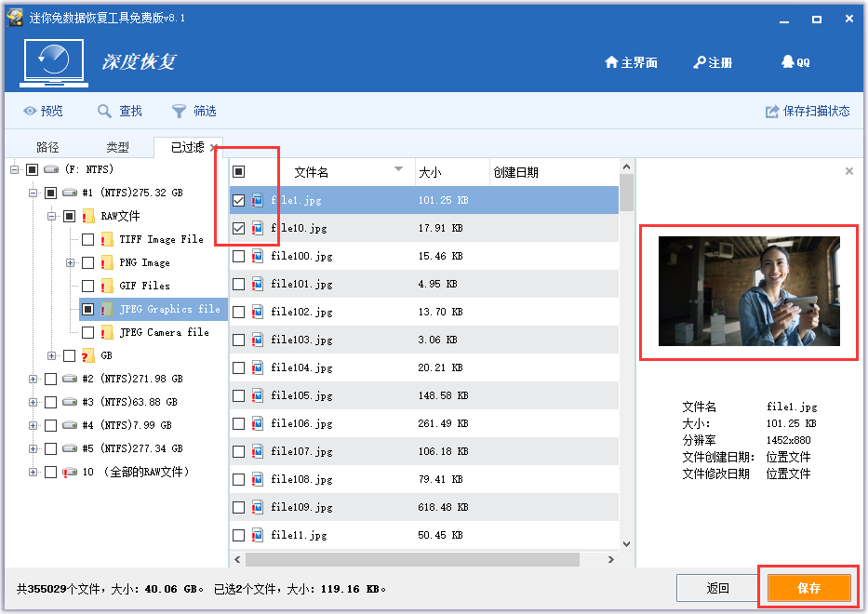
Task: Switch to the 类型 (Type) tab
Action: click(x=117, y=147)
